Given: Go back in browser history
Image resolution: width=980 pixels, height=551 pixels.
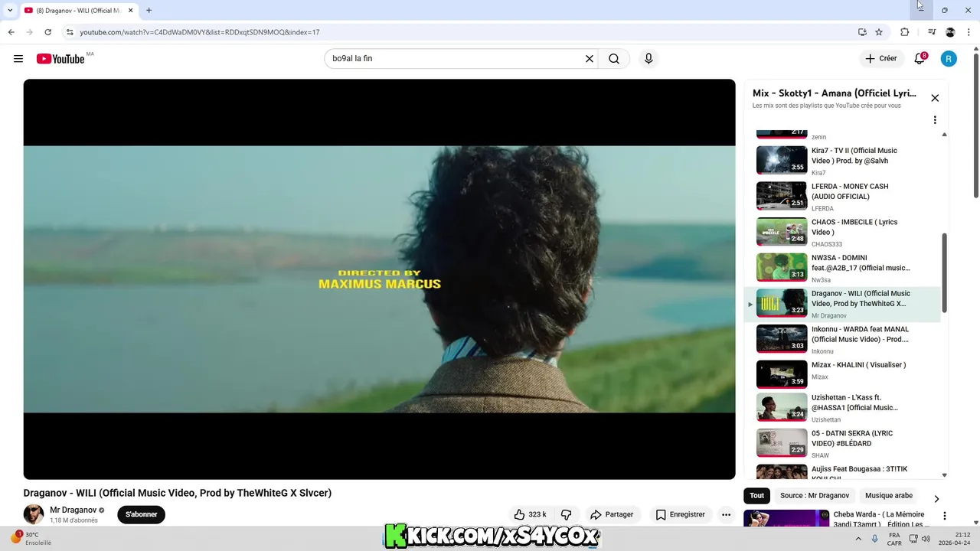Looking at the screenshot, I should [x=11, y=32].
